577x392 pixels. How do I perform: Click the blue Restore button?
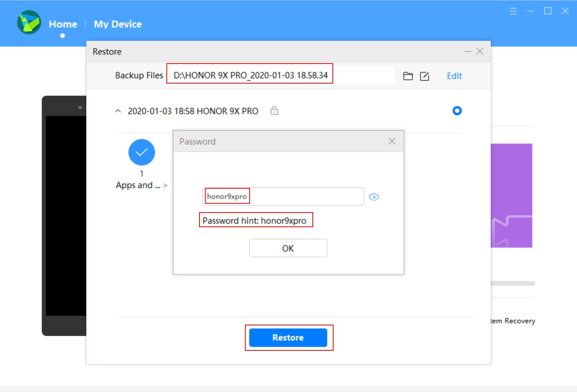[x=288, y=338]
